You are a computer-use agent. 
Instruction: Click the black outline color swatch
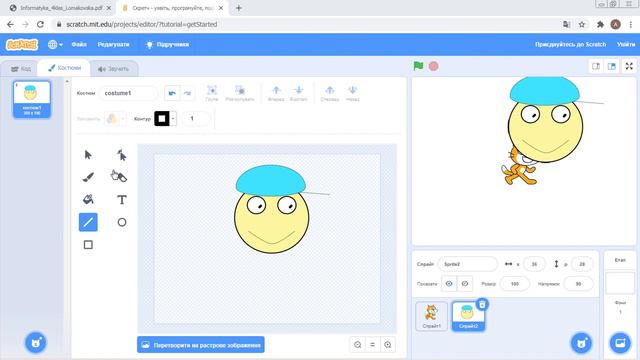[162, 119]
